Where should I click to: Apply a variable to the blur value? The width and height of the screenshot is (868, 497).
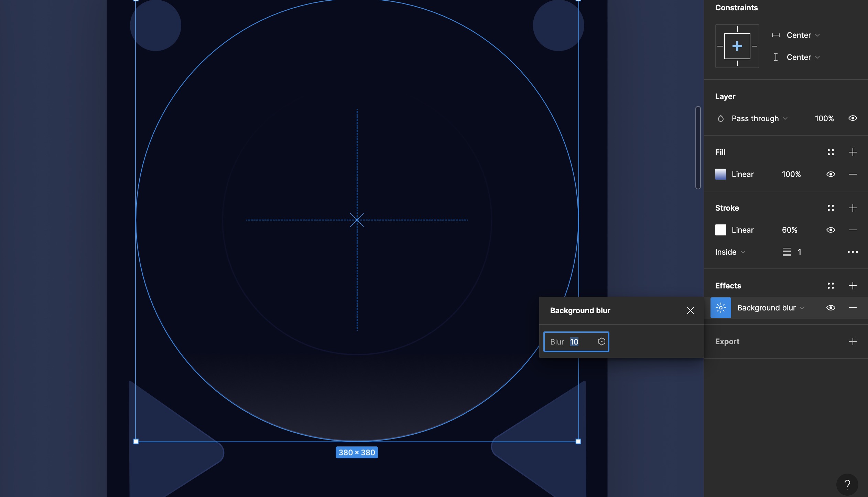(x=601, y=341)
